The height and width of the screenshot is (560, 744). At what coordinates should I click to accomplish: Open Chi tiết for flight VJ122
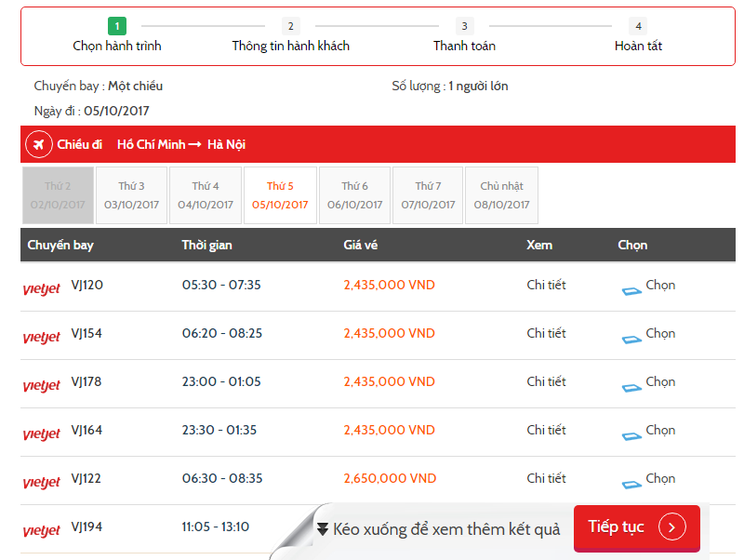(x=546, y=478)
